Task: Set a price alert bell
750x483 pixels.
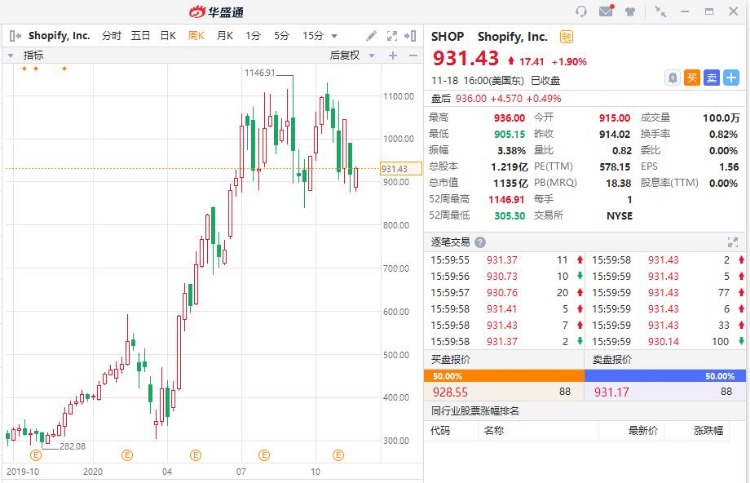Action: [x=673, y=77]
